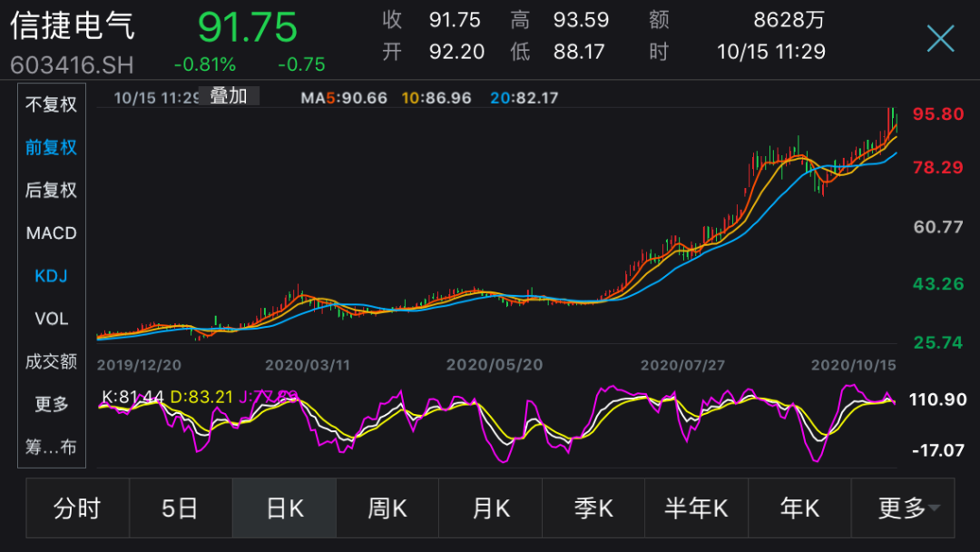Select the 月K monthly tab
The height and width of the screenshot is (552, 980).
point(491,508)
